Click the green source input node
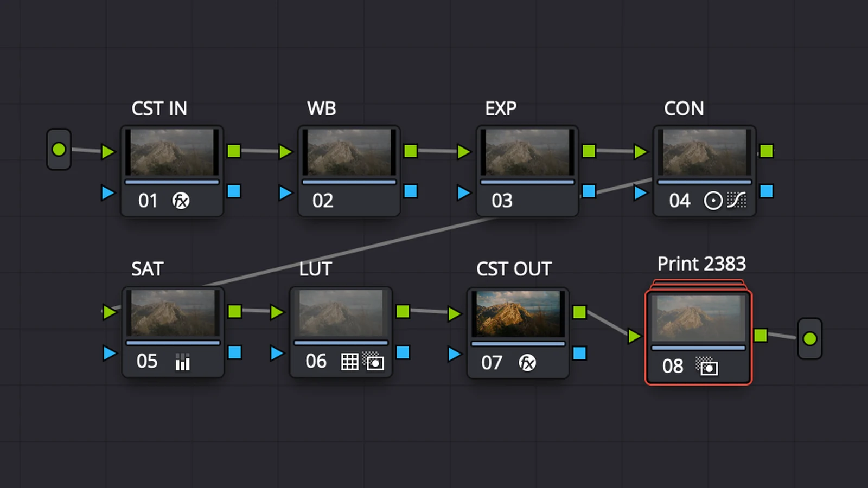868x488 pixels. [59, 149]
